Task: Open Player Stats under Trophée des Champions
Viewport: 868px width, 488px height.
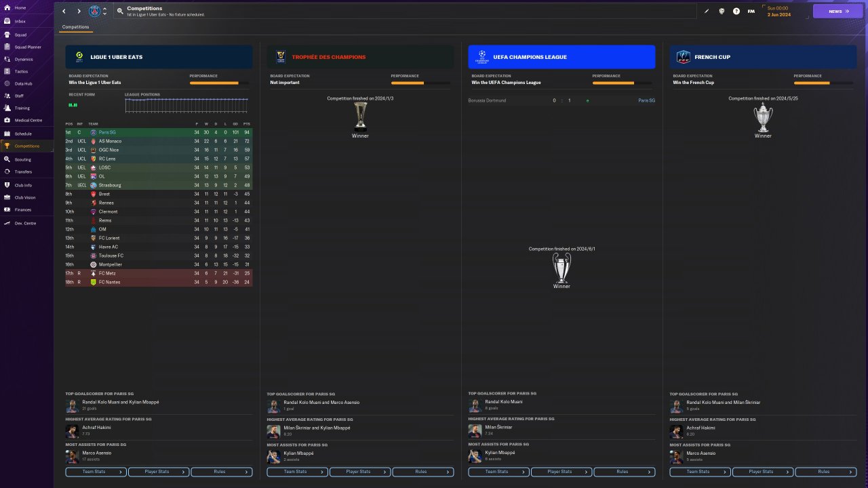Action: pyautogui.click(x=360, y=472)
